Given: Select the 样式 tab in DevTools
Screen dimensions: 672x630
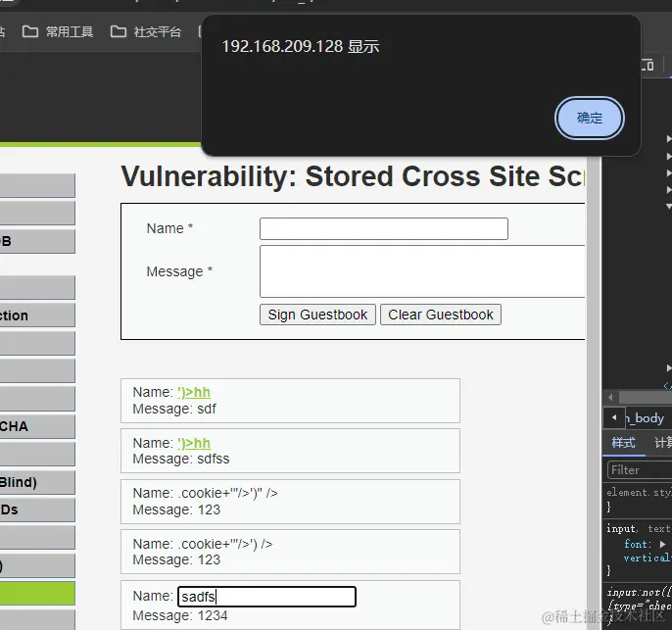Looking at the screenshot, I should (624, 443).
